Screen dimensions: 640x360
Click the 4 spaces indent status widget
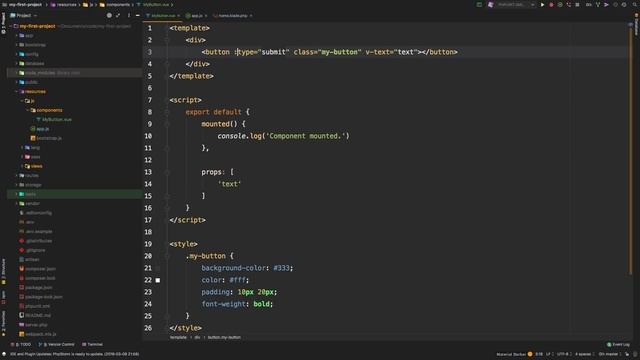coord(583,354)
